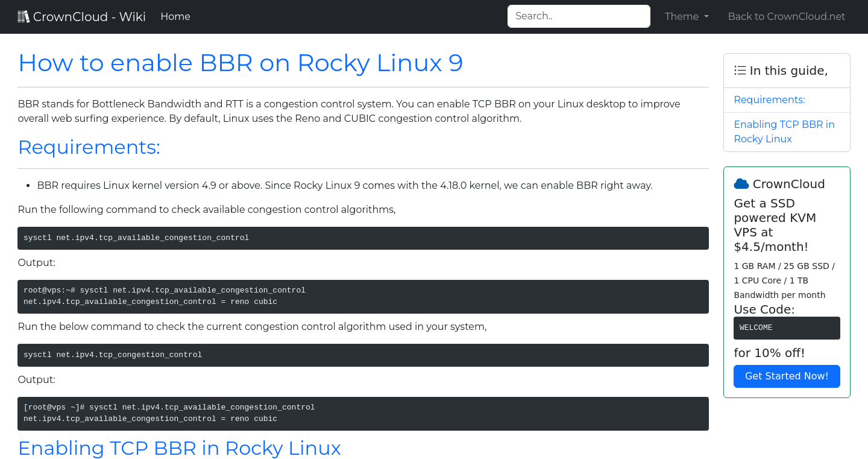Open the Requirements link in sidebar
The image size is (868, 459).
[769, 100]
